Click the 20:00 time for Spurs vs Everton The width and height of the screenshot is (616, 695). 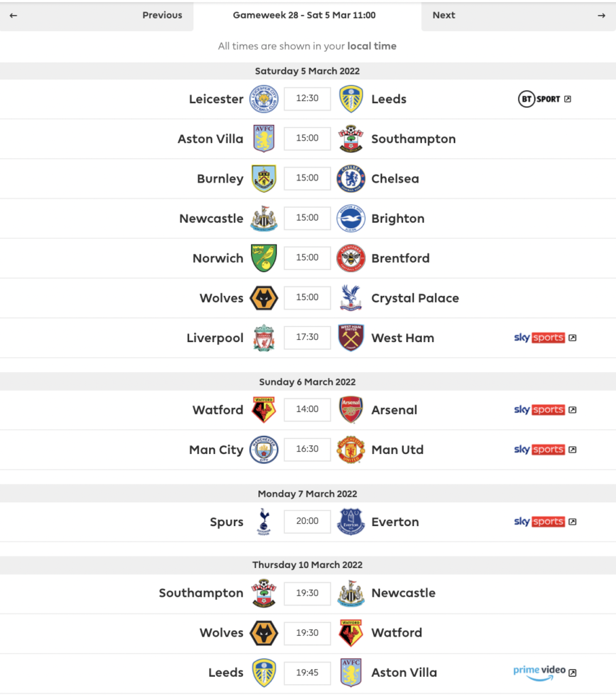[x=307, y=522]
